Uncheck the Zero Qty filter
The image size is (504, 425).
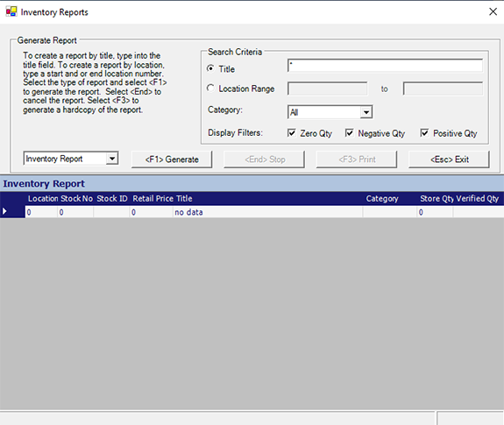(x=292, y=132)
